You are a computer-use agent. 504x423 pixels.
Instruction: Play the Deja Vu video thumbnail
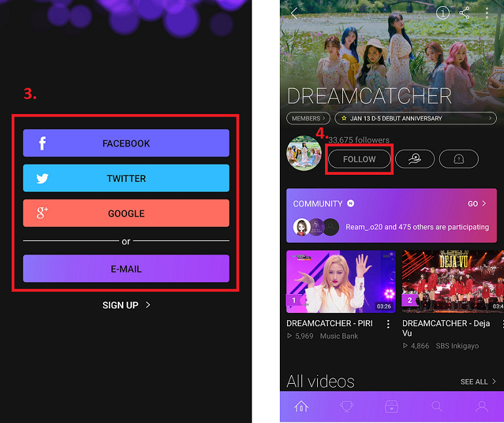click(453, 282)
